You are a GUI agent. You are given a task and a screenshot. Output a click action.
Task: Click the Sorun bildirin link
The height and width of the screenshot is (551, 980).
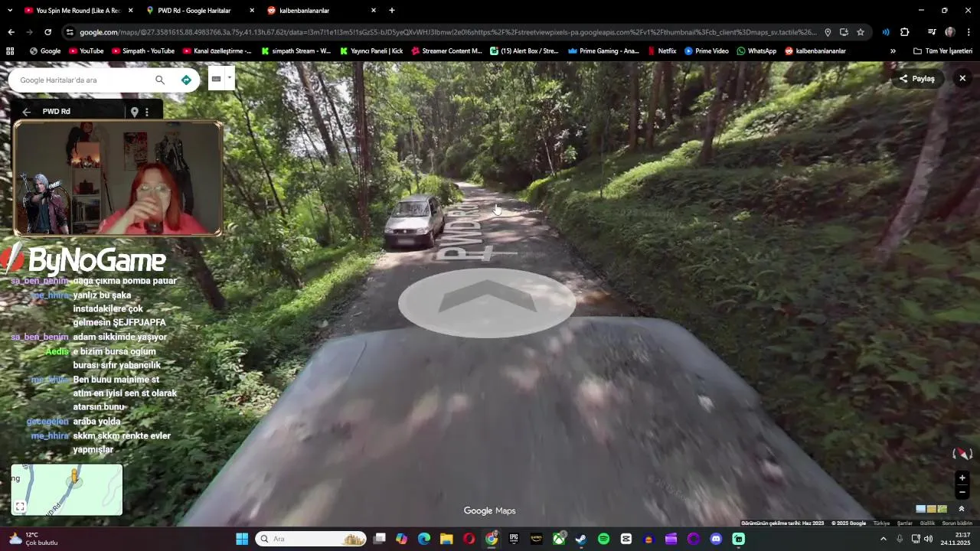[957, 523]
